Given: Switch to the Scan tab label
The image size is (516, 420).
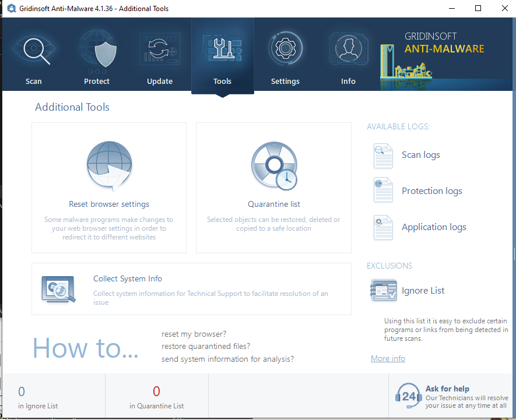Looking at the screenshot, I should (x=34, y=81).
